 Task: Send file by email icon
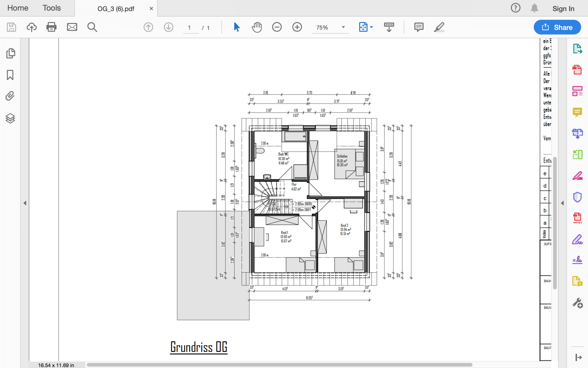[x=72, y=27]
